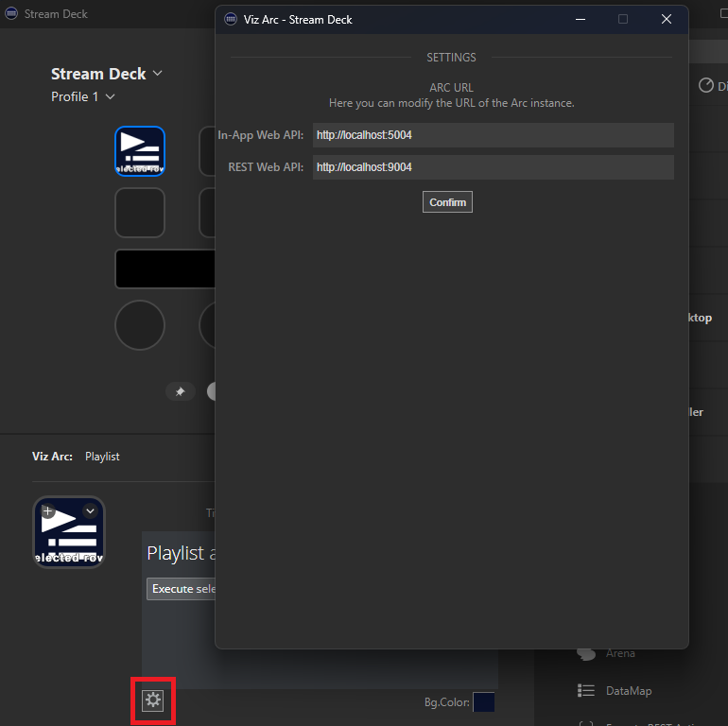Open the Bg.Color swatch

483,702
